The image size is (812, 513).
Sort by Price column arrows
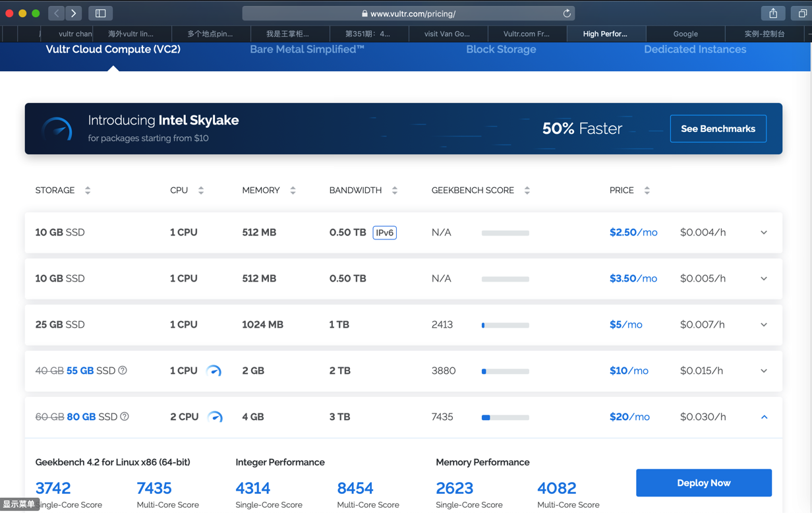pos(647,191)
